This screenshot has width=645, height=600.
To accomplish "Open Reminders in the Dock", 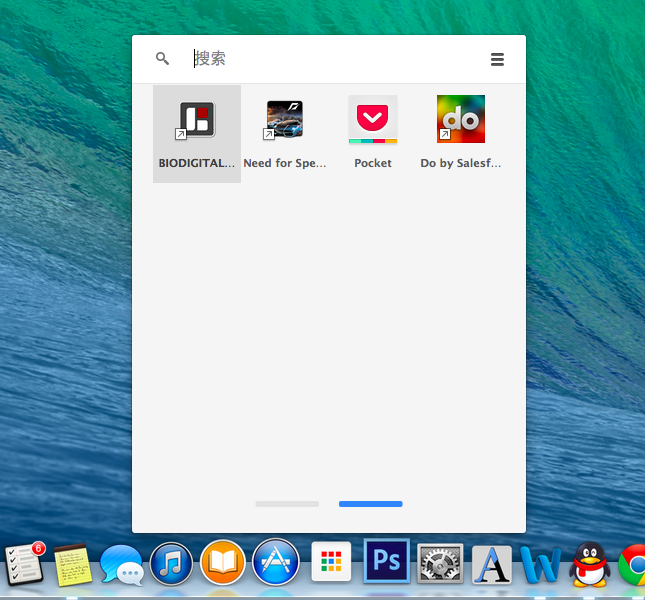I will point(24,563).
